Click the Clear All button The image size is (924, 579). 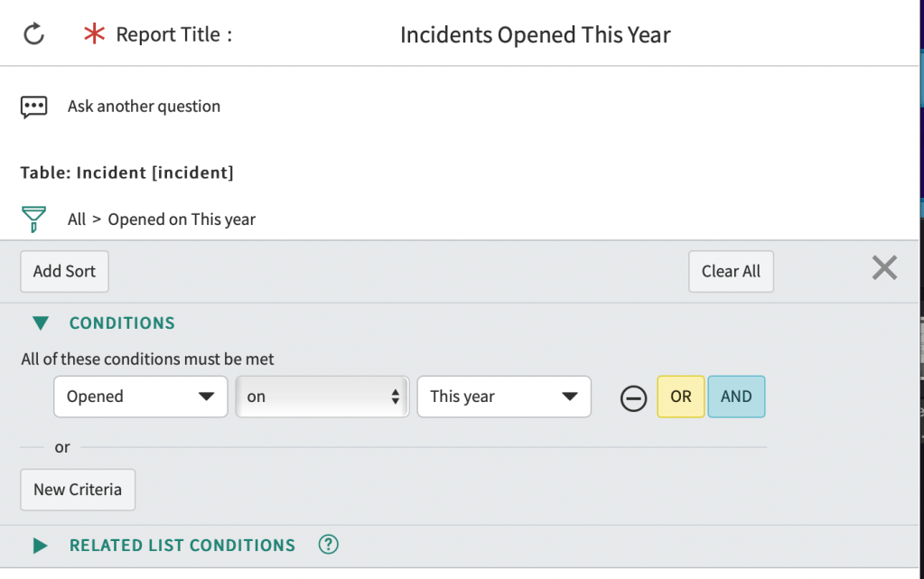pos(731,272)
